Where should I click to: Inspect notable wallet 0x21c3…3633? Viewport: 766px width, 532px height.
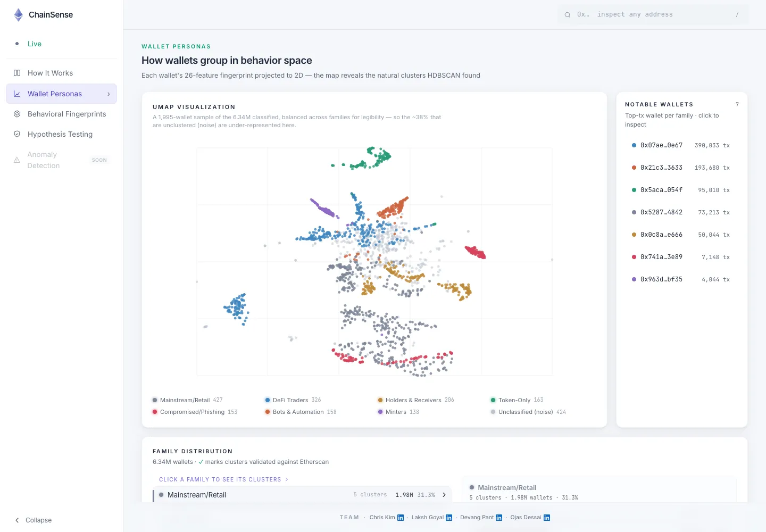point(681,168)
